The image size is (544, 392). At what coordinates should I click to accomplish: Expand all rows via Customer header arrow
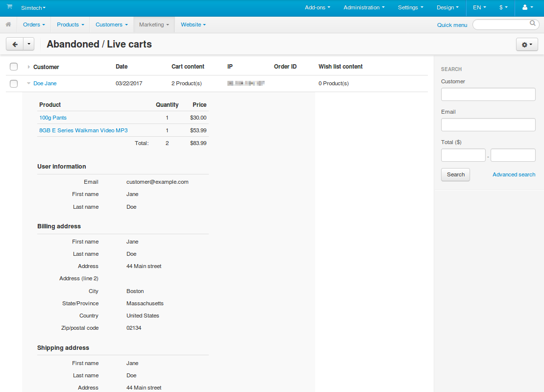(28, 67)
